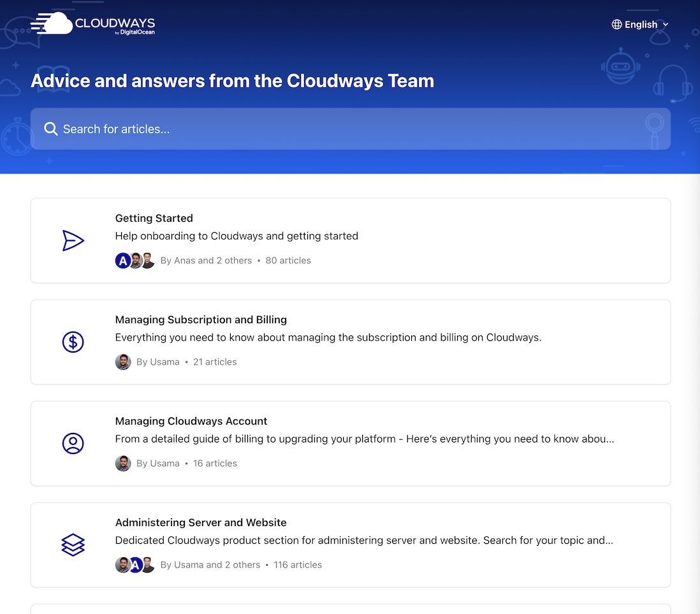The height and width of the screenshot is (614, 700).
Task: Focus the Search for articles field
Action: pos(351,129)
